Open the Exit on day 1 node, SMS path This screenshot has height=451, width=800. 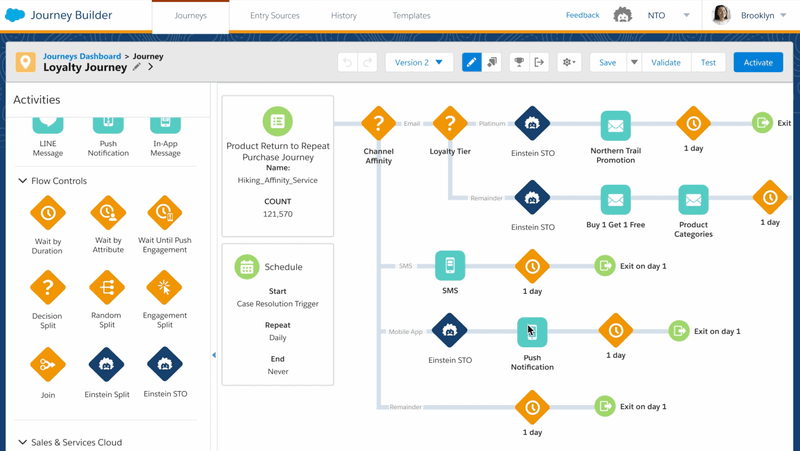605,266
